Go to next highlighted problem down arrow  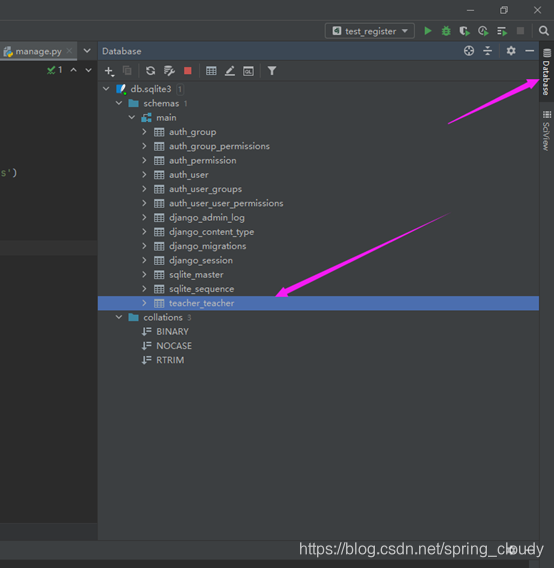click(x=88, y=70)
